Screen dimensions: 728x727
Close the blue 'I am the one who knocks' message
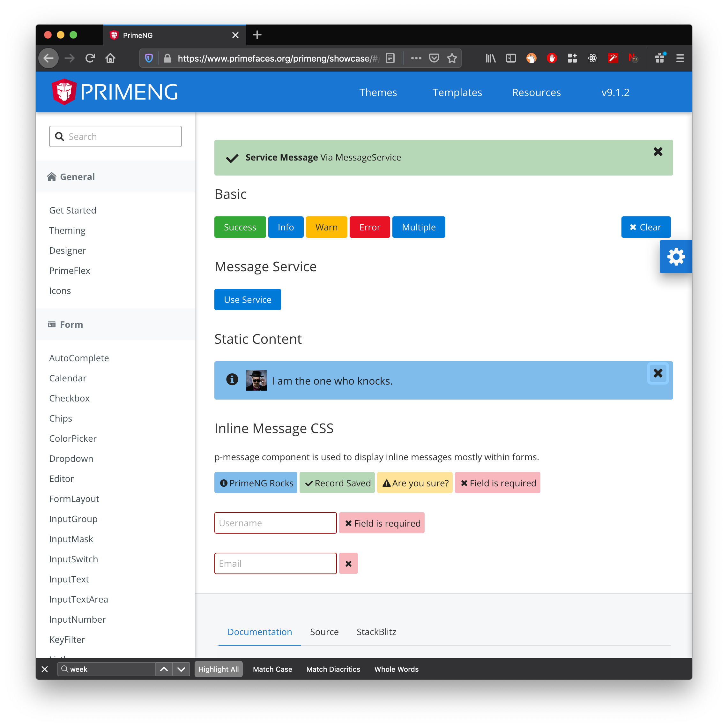point(657,373)
